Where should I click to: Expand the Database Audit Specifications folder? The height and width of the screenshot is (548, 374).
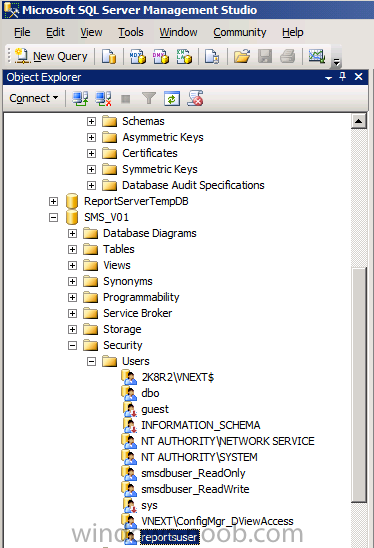pos(91,186)
